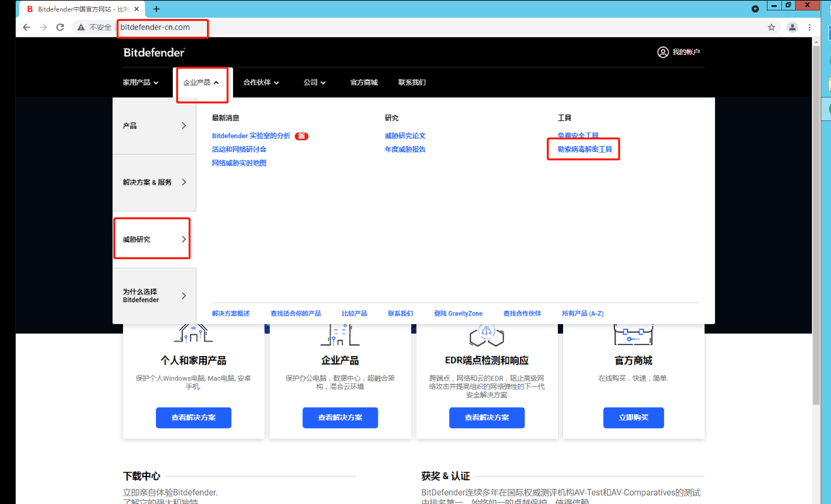The image size is (831, 504).
Task: Click the 我的帐户 account icon
Action: click(x=663, y=52)
